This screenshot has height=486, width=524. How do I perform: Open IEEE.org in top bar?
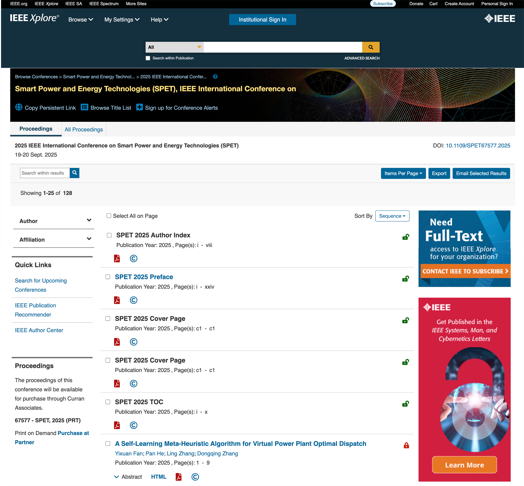tap(19, 4)
